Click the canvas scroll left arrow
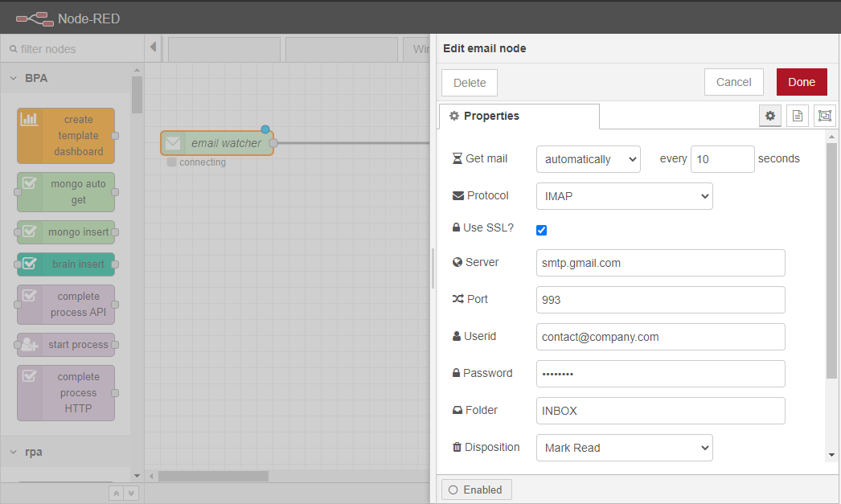Screen dimensions: 841x504 point(151,476)
